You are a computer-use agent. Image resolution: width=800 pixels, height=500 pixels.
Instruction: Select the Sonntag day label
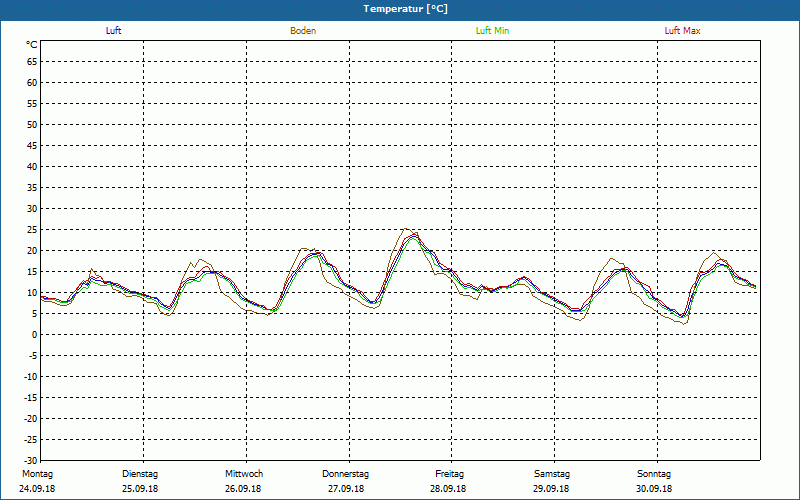tap(654, 474)
